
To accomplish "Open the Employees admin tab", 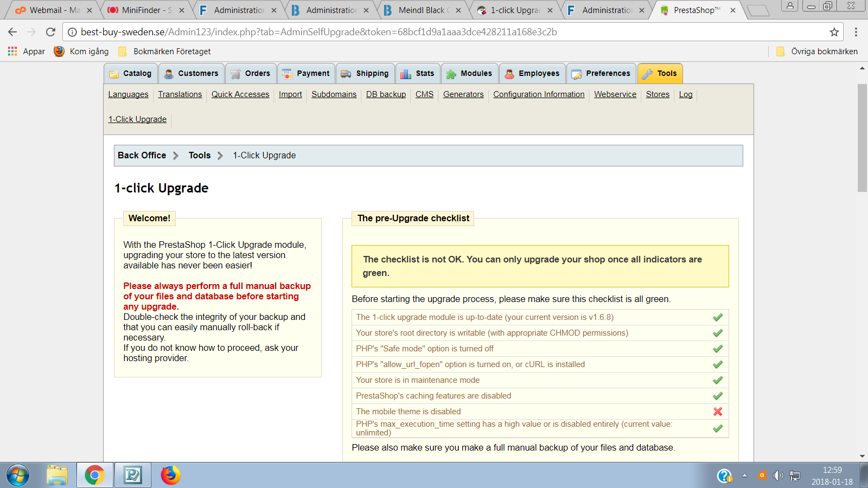I will [532, 74].
